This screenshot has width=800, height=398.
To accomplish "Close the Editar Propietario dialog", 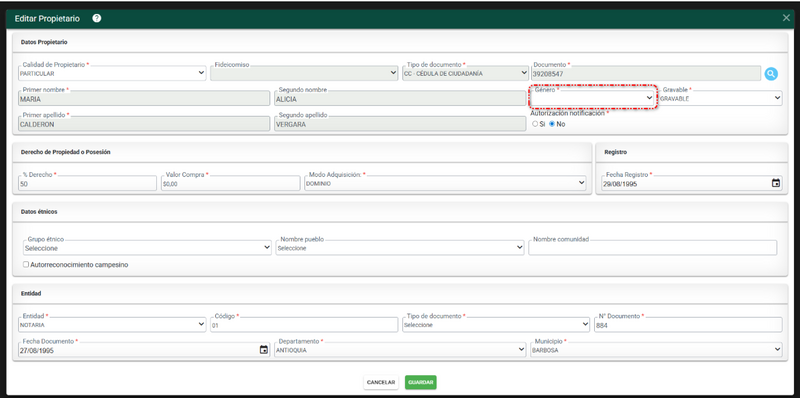I will [x=786, y=18].
